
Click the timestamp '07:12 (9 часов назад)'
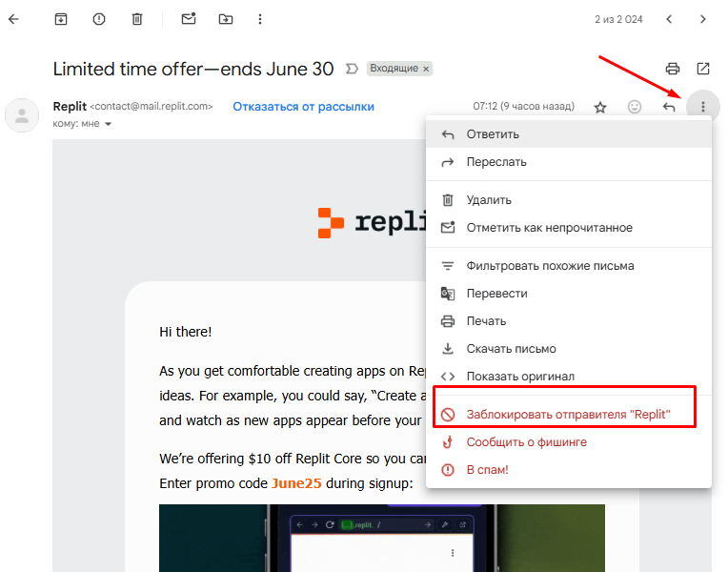524,107
